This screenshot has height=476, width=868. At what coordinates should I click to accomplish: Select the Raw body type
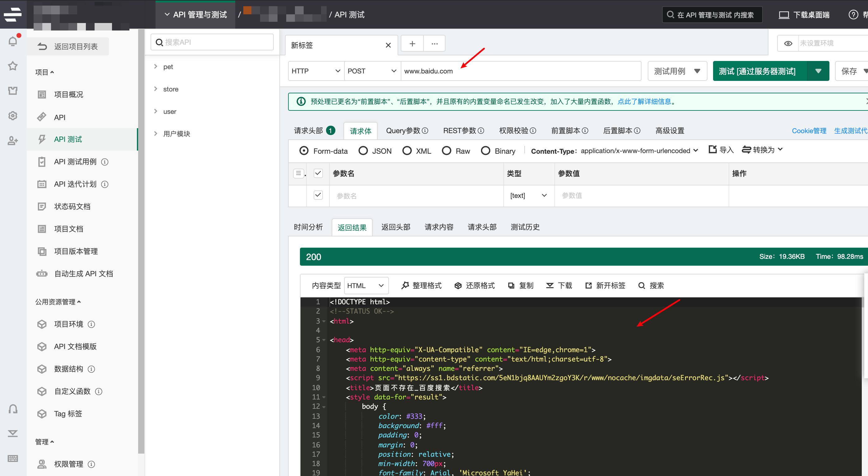click(x=446, y=151)
